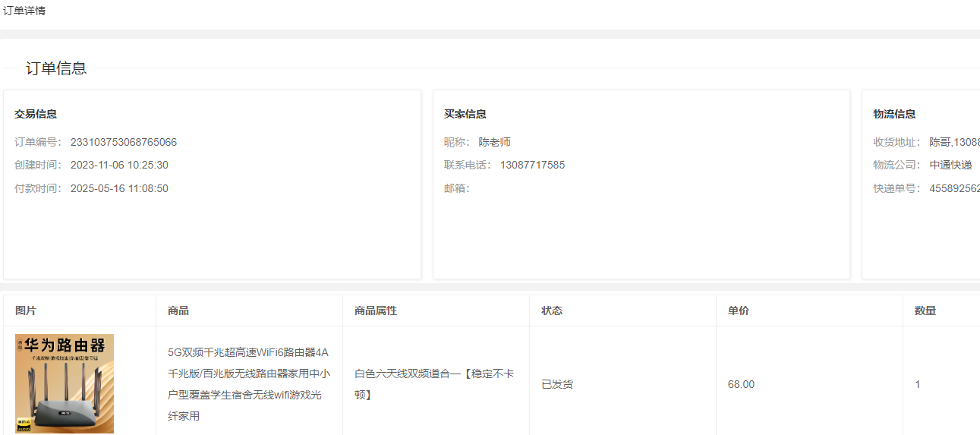Click the 商品属性 column header
980x435 pixels.
[376, 310]
